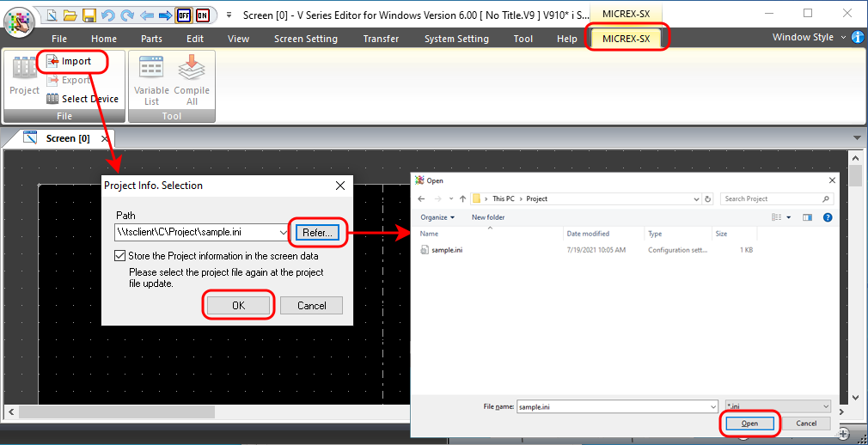Click the Variable List icon

pos(151,82)
